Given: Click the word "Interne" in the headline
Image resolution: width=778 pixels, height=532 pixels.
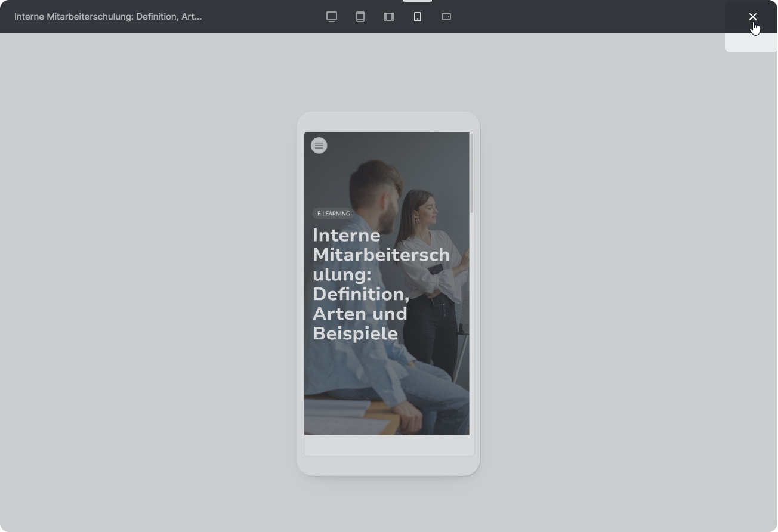Looking at the screenshot, I should [x=346, y=236].
